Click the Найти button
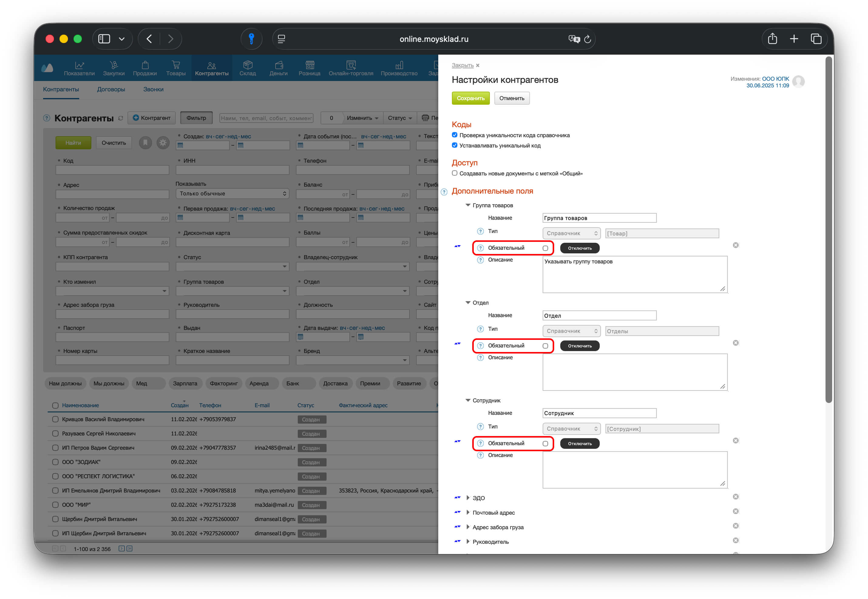The image size is (868, 599). click(73, 143)
